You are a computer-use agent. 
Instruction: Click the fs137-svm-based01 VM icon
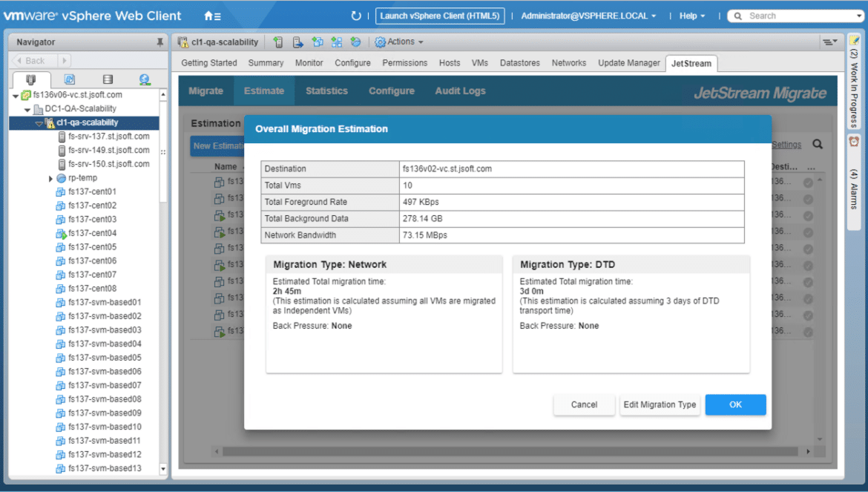pyautogui.click(x=60, y=303)
